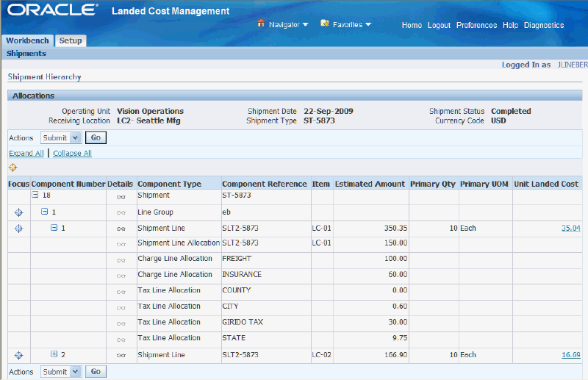588x380 pixels.
Task: Open the bottom Actions Submit dropdown
Action: 61,372
